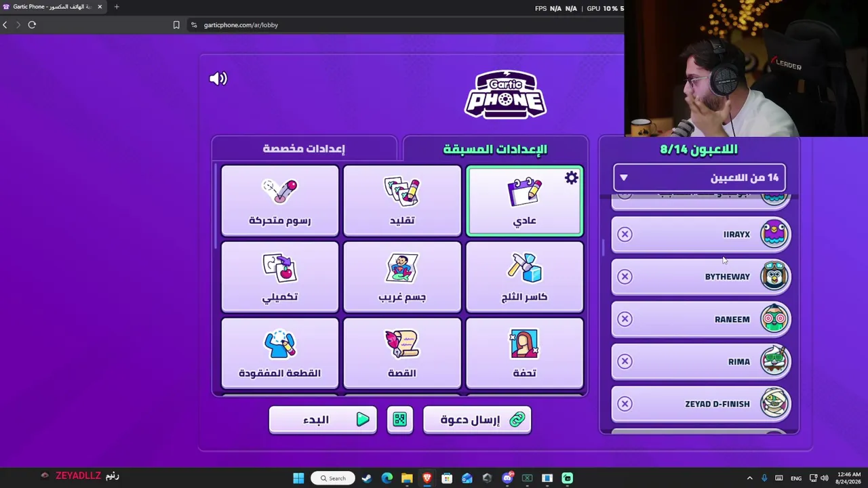Remove player RIMA from the lobby
The width and height of the screenshot is (868, 488).
tap(625, 361)
